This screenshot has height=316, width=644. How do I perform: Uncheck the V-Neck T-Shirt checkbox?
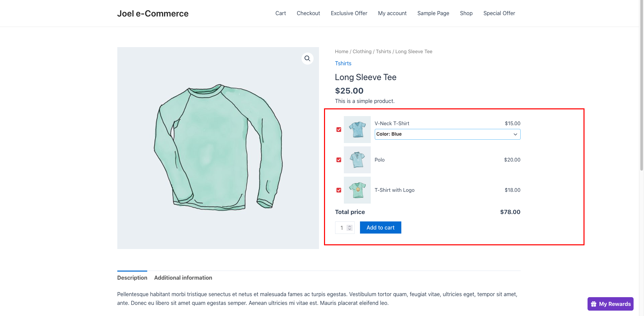339,130
